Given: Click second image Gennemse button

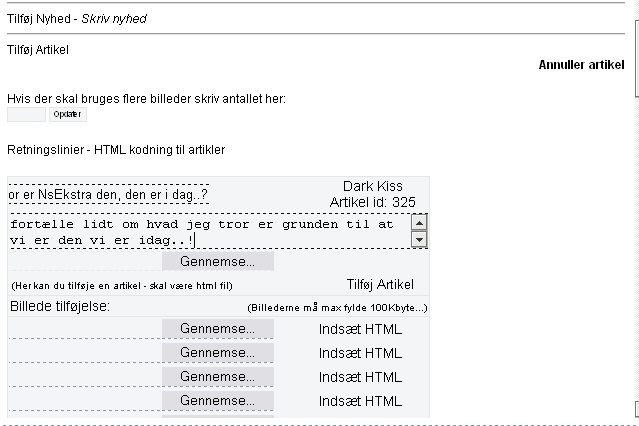Looking at the screenshot, I should pyautogui.click(x=218, y=352).
